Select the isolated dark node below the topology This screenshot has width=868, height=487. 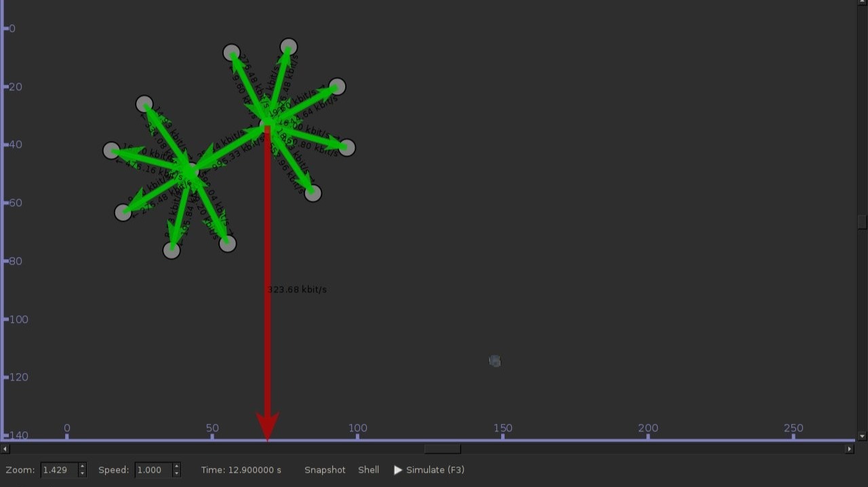coord(494,361)
